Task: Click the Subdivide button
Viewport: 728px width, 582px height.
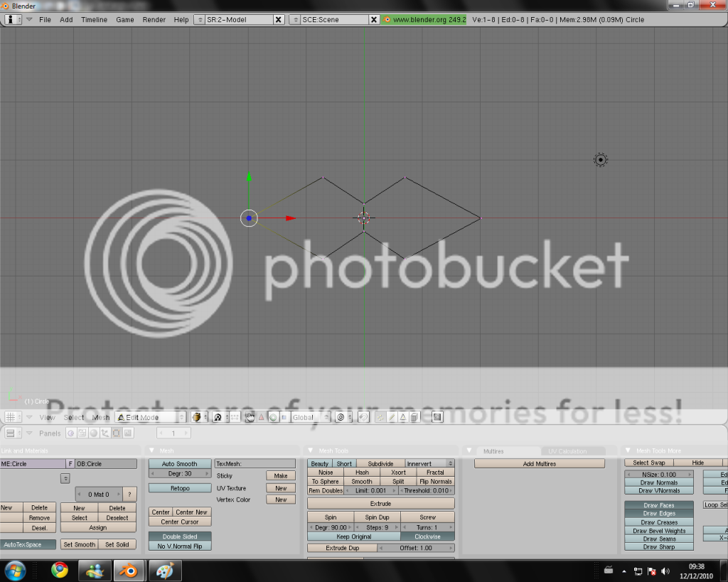Action: point(381,463)
